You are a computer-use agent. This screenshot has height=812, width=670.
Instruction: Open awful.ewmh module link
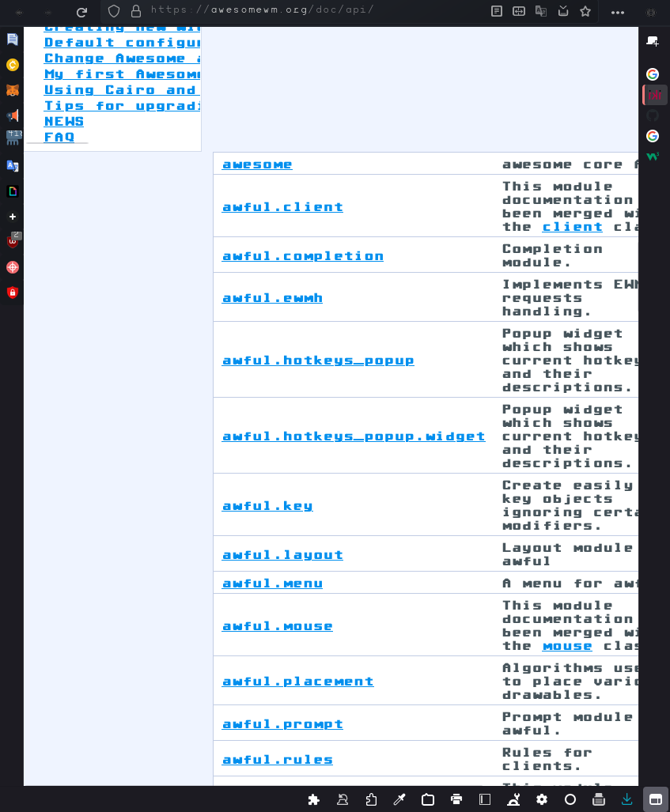click(x=272, y=298)
